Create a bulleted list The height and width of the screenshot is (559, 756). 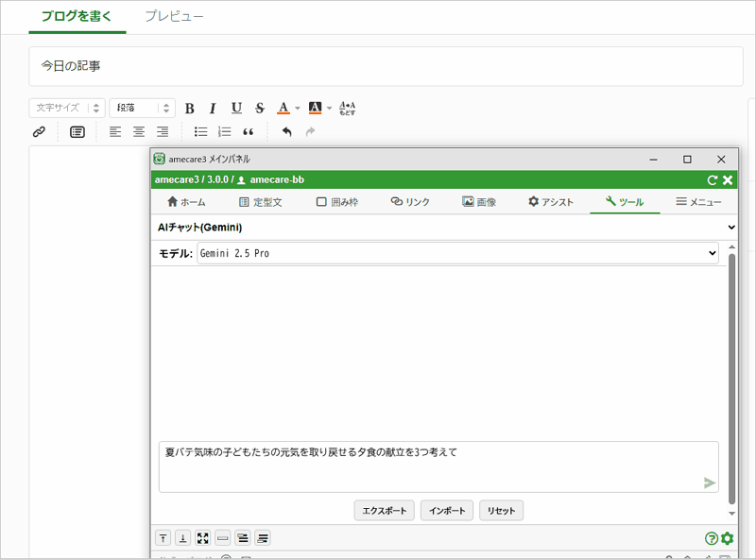(x=200, y=132)
